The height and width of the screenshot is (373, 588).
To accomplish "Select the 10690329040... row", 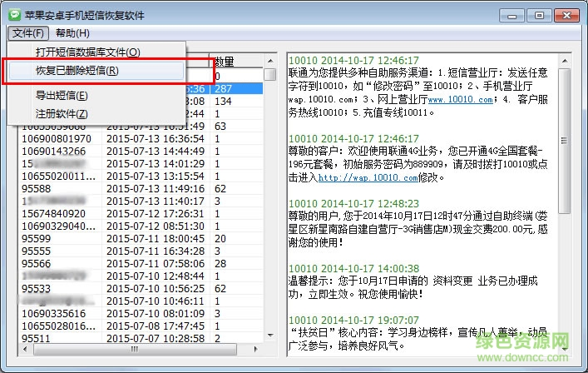I will click(141, 226).
